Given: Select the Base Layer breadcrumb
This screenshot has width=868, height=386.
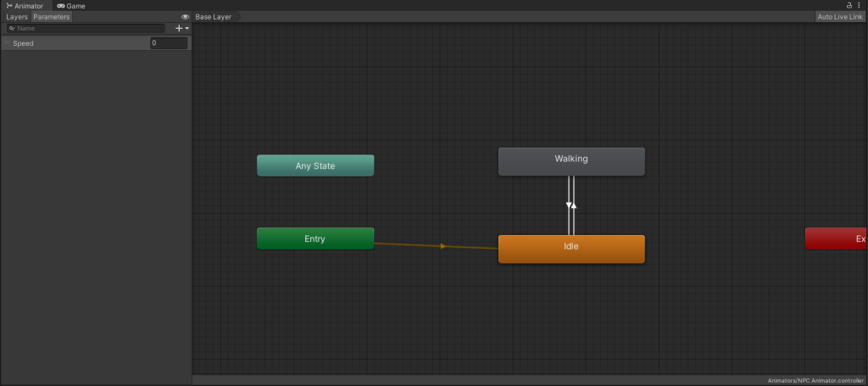Looking at the screenshot, I should coord(214,17).
